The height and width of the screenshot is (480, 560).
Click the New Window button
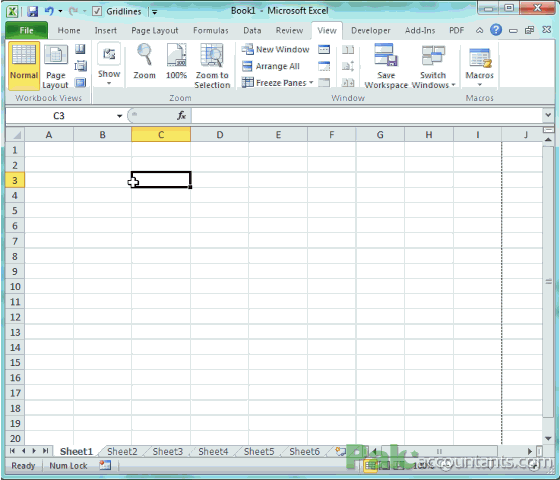(275, 49)
